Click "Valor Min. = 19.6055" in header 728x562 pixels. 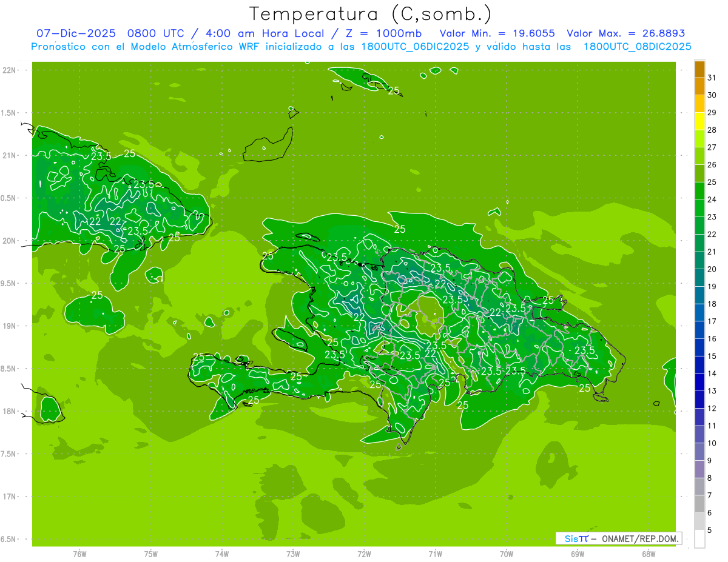click(497, 34)
